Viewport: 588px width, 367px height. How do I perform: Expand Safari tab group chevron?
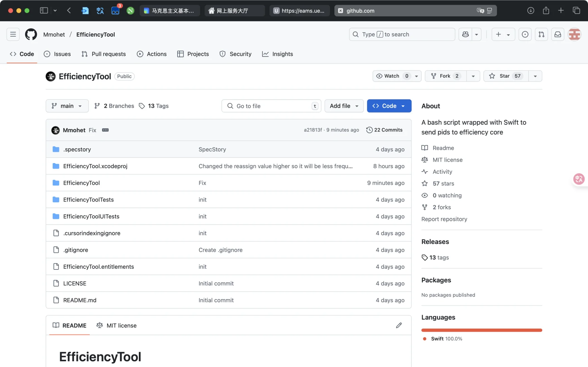(55, 11)
